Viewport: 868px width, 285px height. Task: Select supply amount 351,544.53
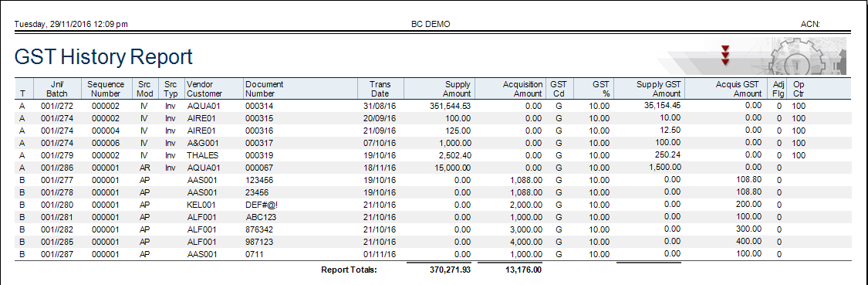(x=450, y=105)
